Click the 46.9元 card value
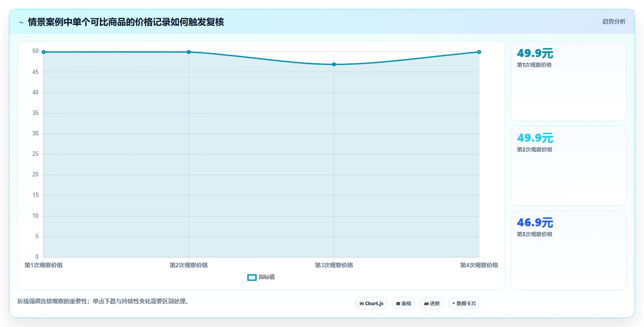This screenshot has width=644, height=327. point(535,223)
